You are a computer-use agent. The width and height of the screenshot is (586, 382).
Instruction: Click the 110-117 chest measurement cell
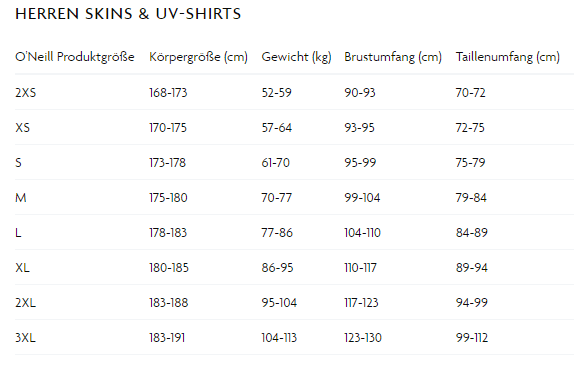(360, 268)
